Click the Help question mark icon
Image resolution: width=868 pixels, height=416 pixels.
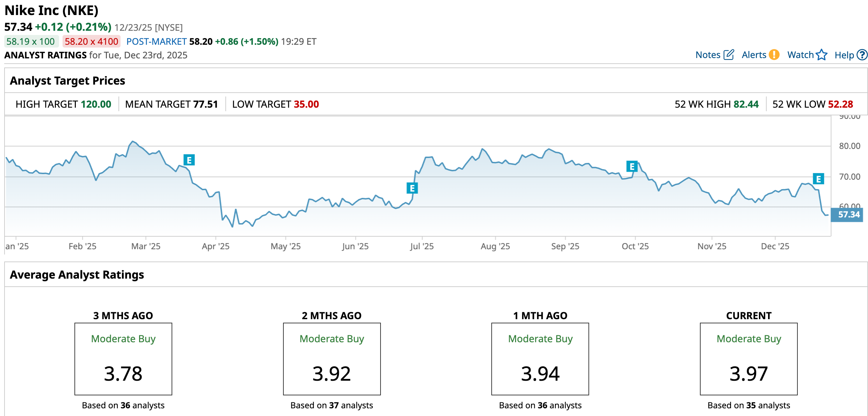[x=862, y=55]
